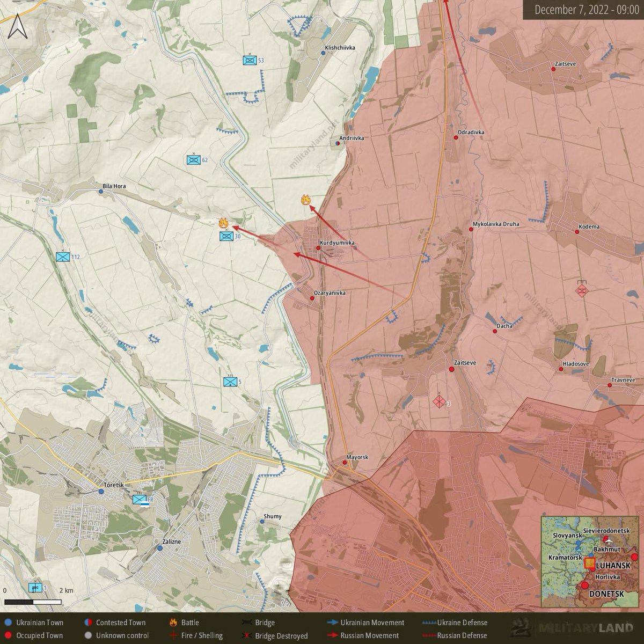Screen dimensions: 644x644
Task: Click the battle flame icon north of Kurdyumivka
Action: tap(306, 200)
